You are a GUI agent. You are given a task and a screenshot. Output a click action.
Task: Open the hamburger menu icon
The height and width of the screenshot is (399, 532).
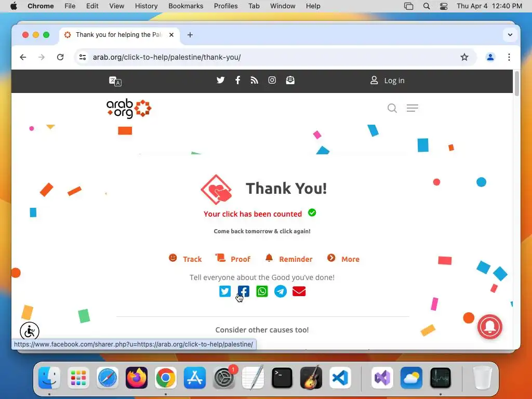tap(412, 108)
